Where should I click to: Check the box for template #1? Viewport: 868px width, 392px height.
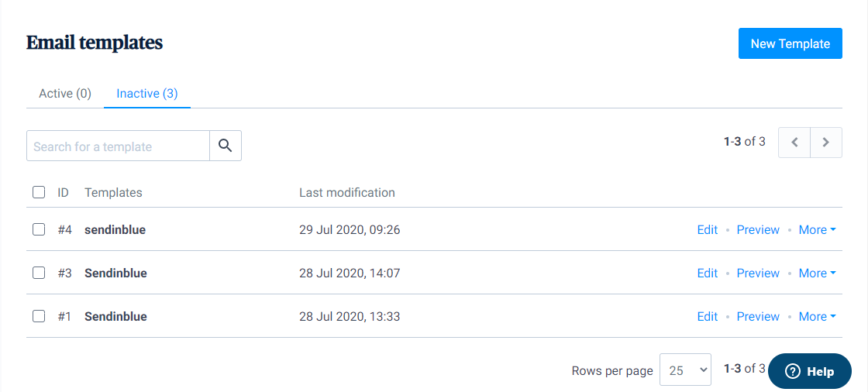tap(38, 316)
